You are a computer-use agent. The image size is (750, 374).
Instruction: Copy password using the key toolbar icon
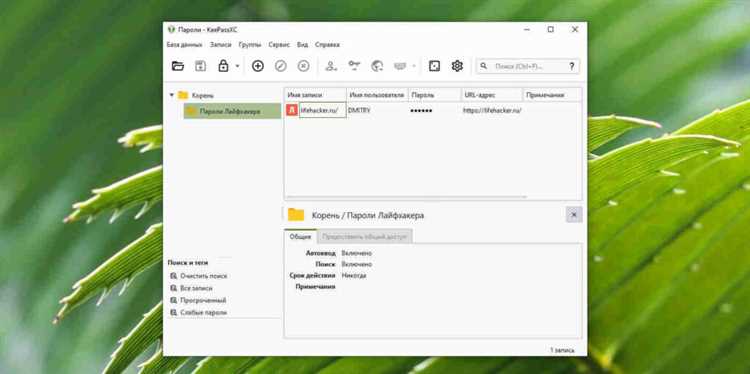pos(354,66)
